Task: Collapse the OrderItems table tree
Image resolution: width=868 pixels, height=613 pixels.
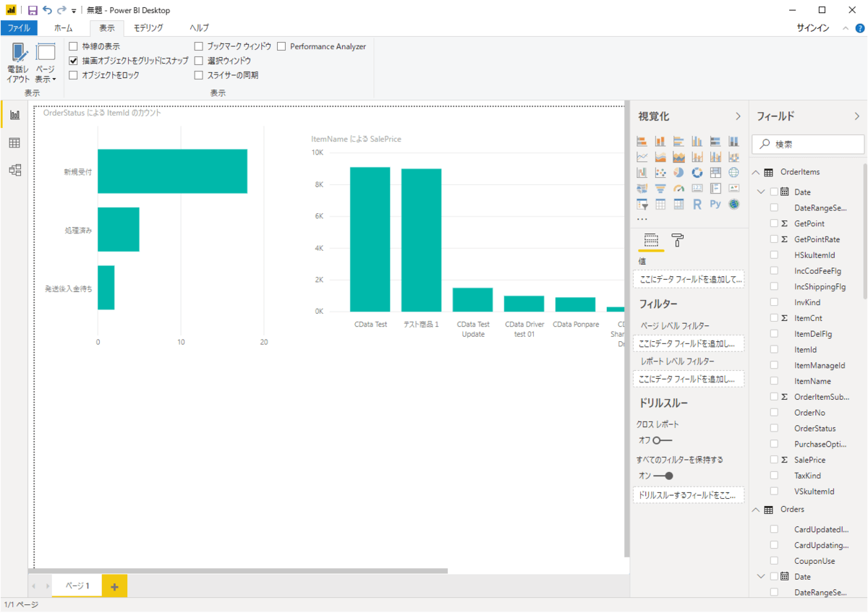Action: click(756, 172)
